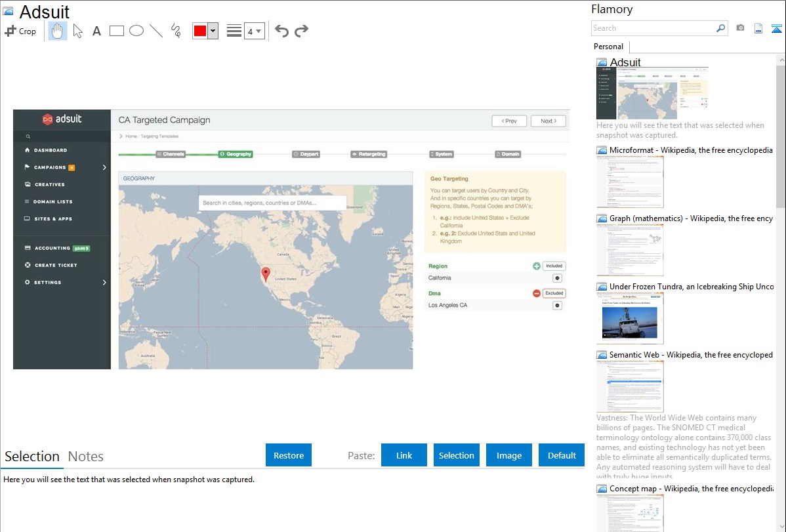The height and width of the screenshot is (532, 786).
Task: Click the snapshot list scrollbar up arrow
Action: click(x=781, y=60)
